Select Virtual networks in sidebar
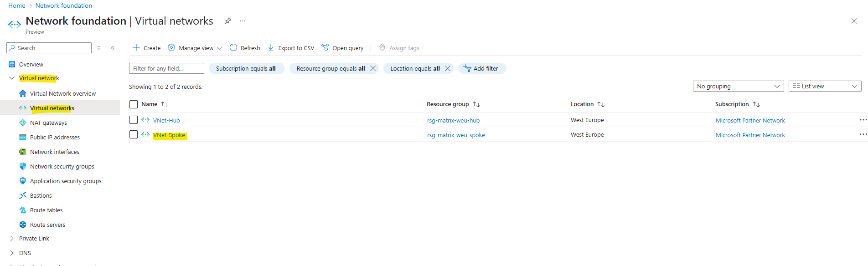Image resolution: width=868 pixels, height=266 pixels. (60, 108)
